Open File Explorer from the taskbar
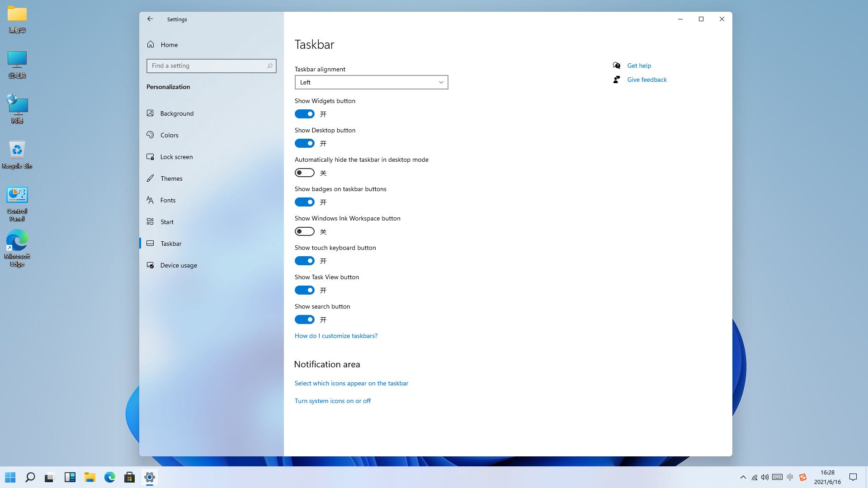This screenshot has width=868, height=488. coord(90,477)
